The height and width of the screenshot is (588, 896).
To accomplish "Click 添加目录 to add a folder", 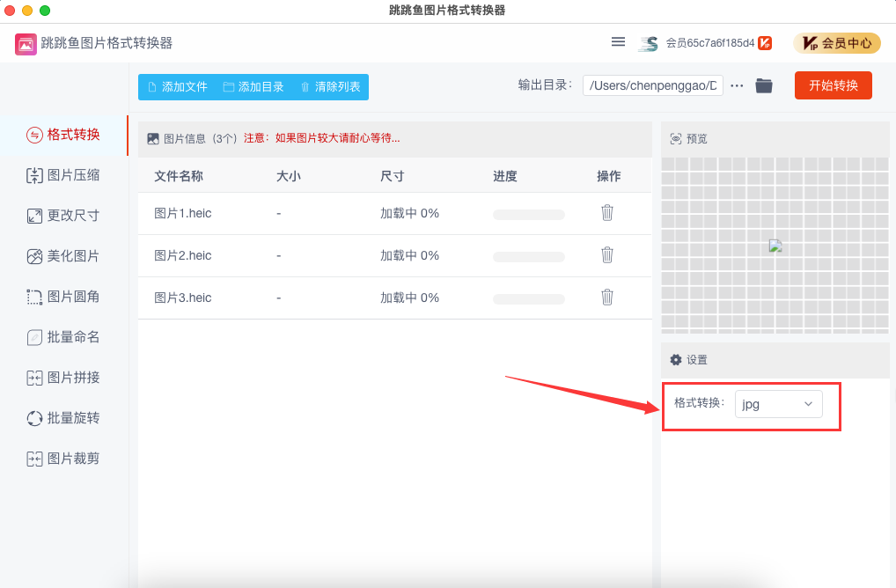I will (253, 87).
